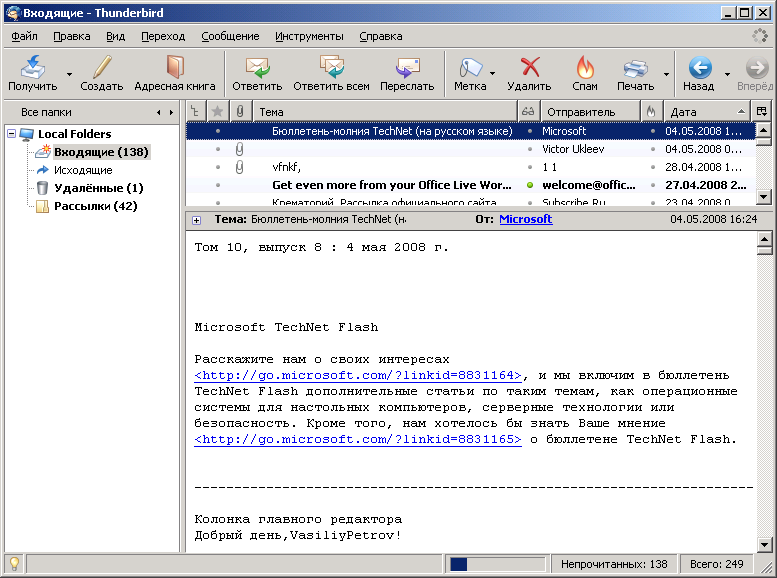The height and width of the screenshot is (578, 777).
Task: Click the message list scroll down arrow
Action: click(764, 196)
